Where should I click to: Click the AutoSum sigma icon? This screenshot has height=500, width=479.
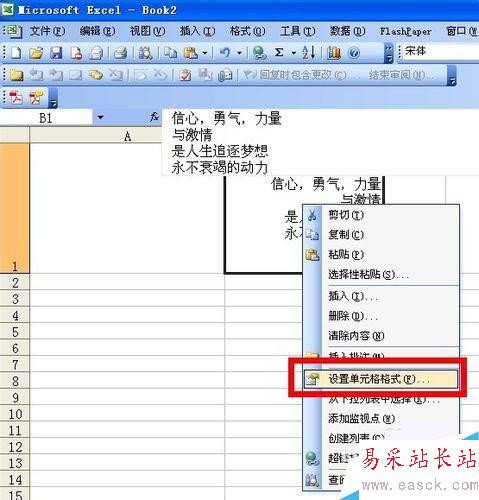pyautogui.click(x=279, y=53)
